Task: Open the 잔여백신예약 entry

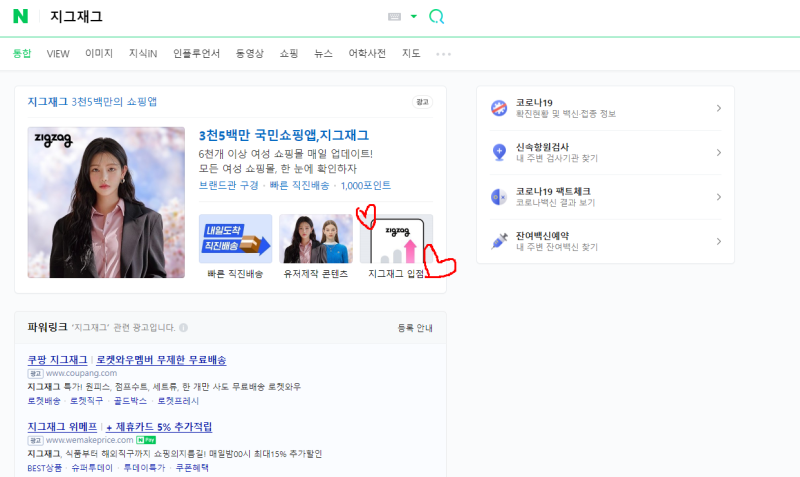Action: pyautogui.click(x=557, y=241)
